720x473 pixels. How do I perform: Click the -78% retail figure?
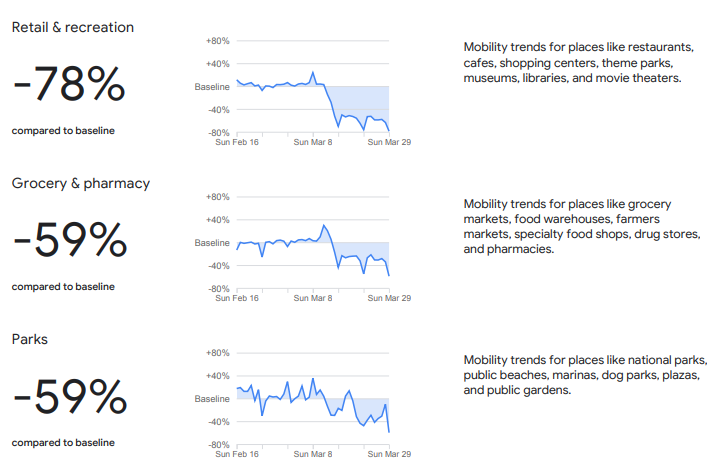[69, 86]
